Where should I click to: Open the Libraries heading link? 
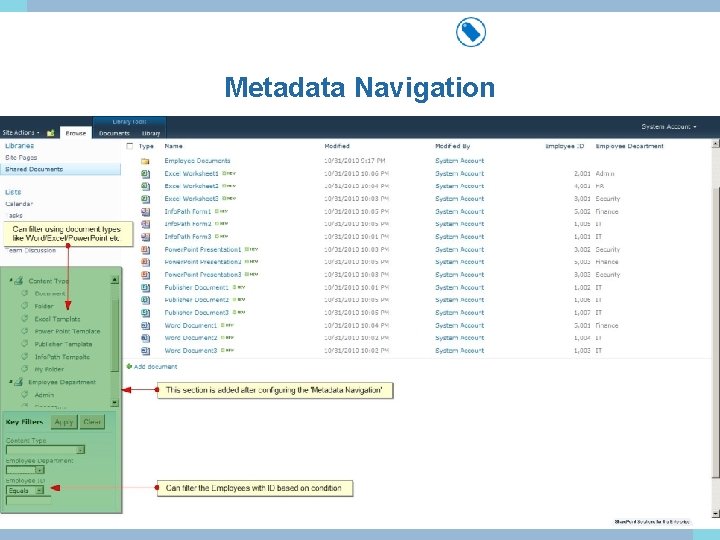coord(20,146)
